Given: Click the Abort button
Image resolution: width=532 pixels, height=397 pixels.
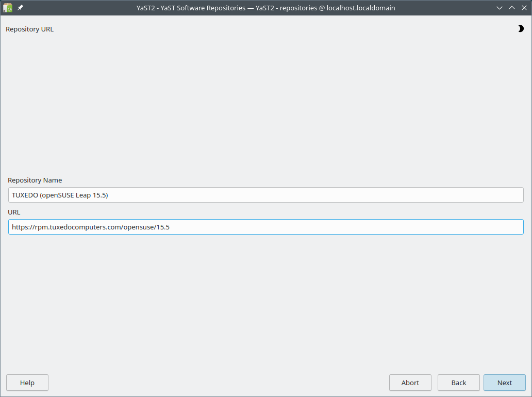Looking at the screenshot, I should pyautogui.click(x=410, y=383).
